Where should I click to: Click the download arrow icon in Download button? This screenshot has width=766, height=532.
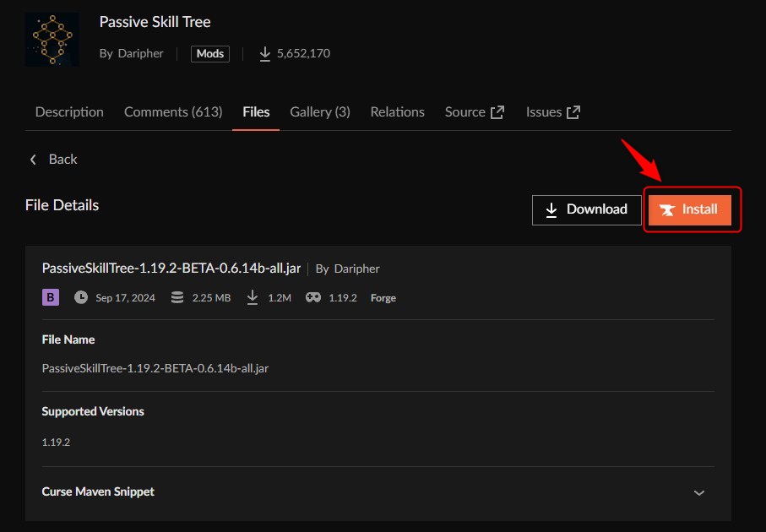tap(551, 210)
